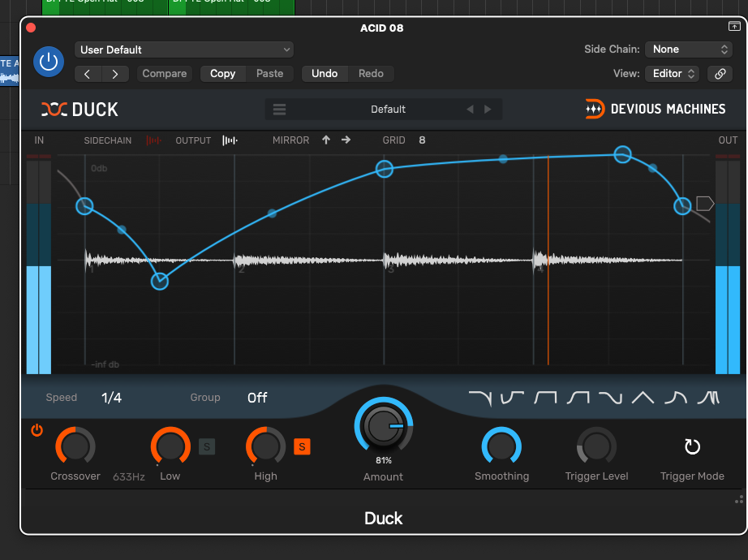
Task: Click the Crossover knob
Action: (75, 446)
